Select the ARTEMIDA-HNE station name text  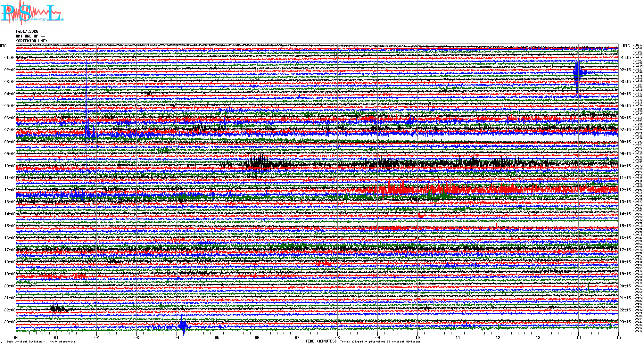pyautogui.click(x=32, y=41)
